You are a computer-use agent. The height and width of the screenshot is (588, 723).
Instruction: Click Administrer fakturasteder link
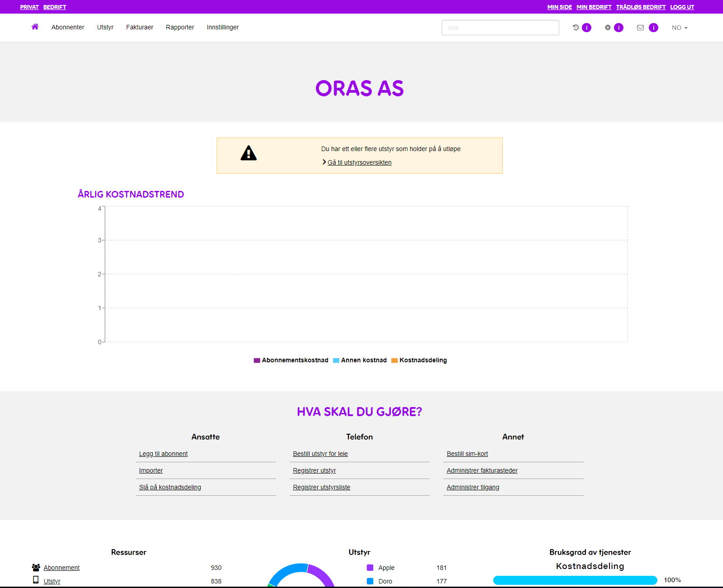(482, 470)
